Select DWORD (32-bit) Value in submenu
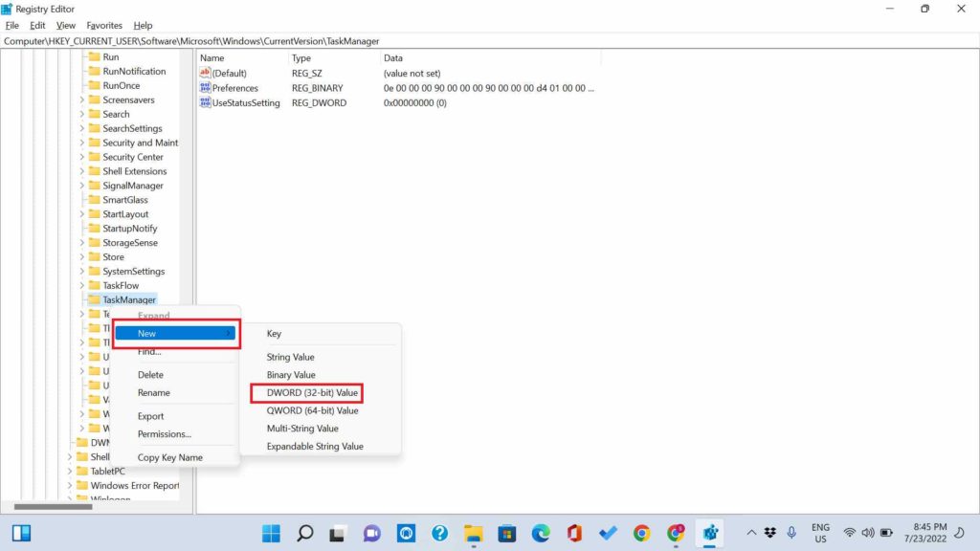Image resolution: width=980 pixels, height=551 pixels. tap(312, 393)
